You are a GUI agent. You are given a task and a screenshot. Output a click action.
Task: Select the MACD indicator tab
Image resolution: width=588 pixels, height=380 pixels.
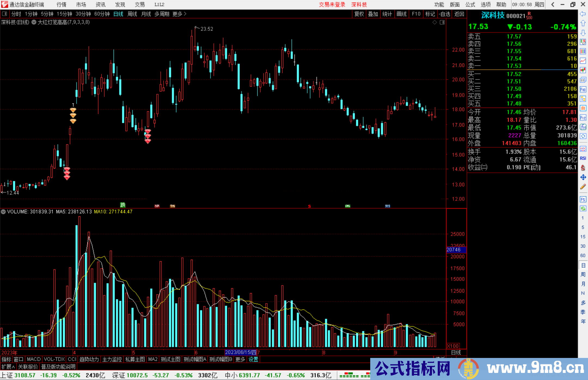(33, 359)
